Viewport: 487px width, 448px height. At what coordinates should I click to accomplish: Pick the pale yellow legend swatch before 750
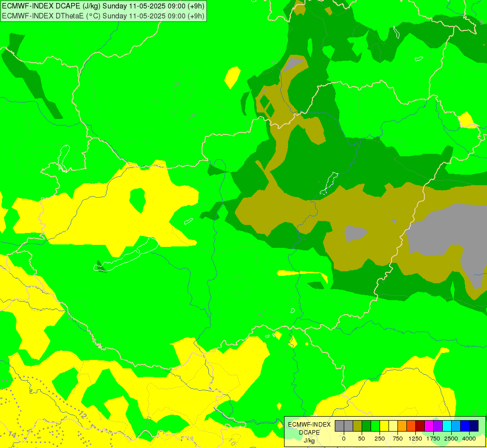(393, 426)
